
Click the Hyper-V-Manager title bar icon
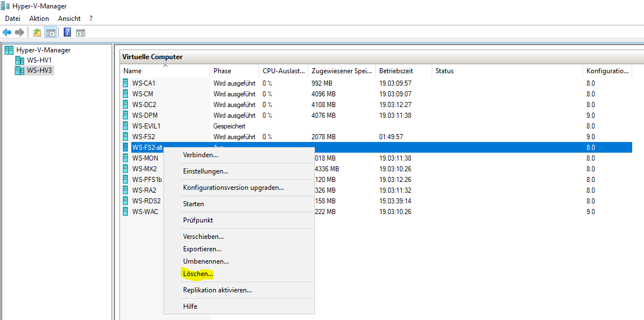pos(5,6)
